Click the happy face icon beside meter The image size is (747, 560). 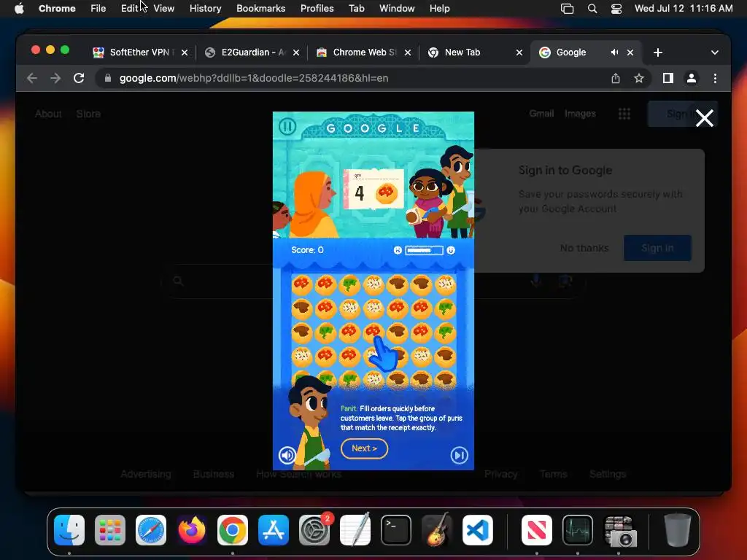click(451, 251)
